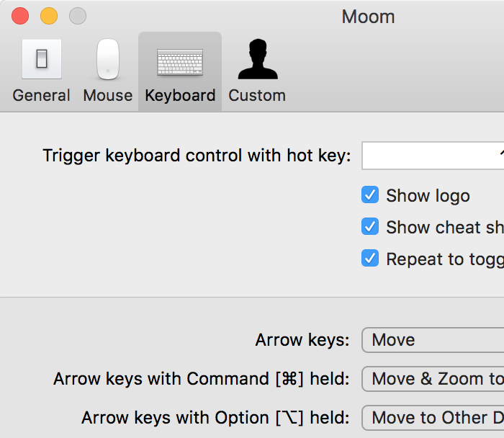Switch to the General tab label
The height and width of the screenshot is (438, 504).
[x=42, y=95]
